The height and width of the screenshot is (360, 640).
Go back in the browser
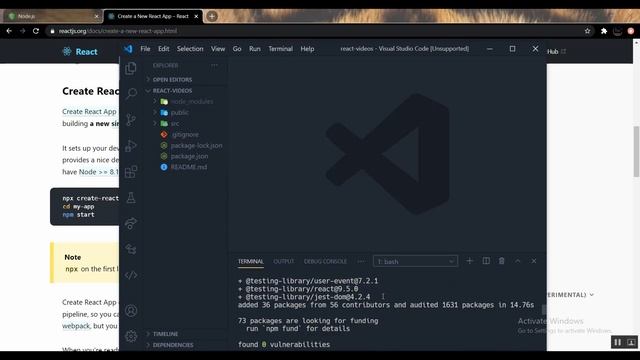point(9,31)
